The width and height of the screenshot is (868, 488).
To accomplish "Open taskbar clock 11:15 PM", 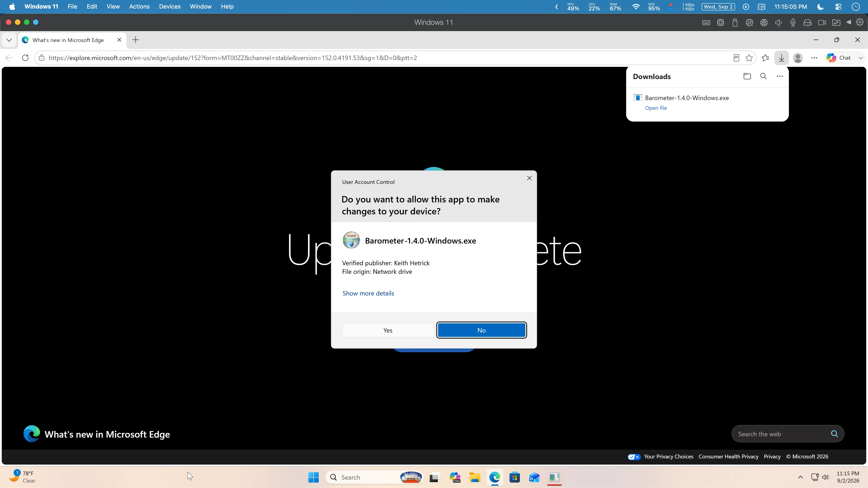I will coord(848,477).
